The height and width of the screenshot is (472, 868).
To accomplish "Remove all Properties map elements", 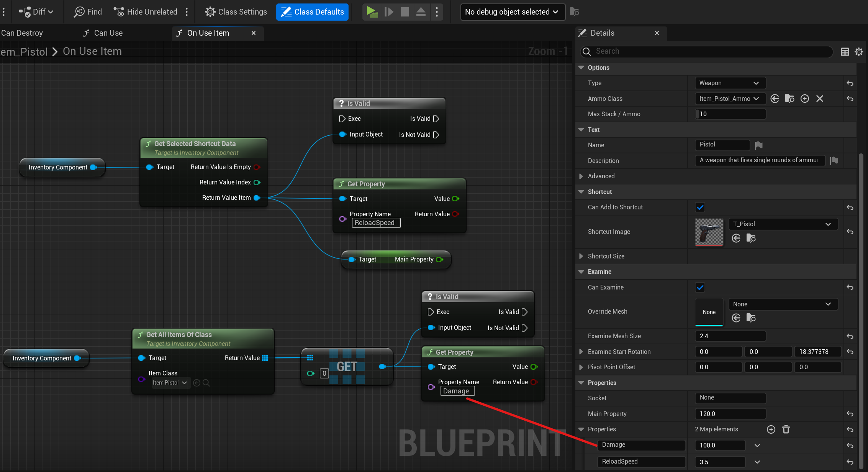I will pyautogui.click(x=786, y=429).
